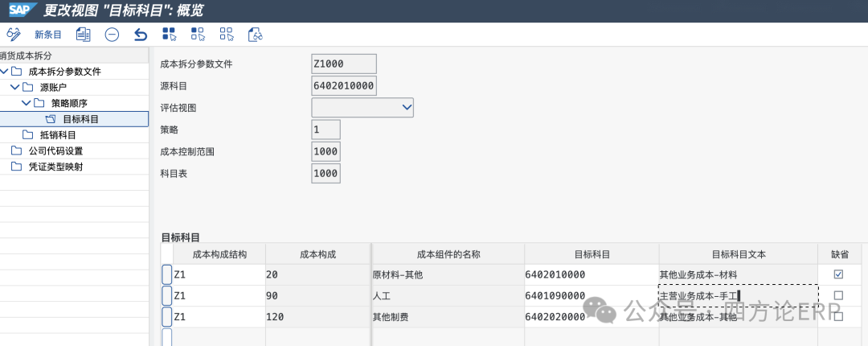Check 缺省 checkbox for 其他业务成本-其他 row
This screenshot has width=868, height=346.
click(x=838, y=316)
